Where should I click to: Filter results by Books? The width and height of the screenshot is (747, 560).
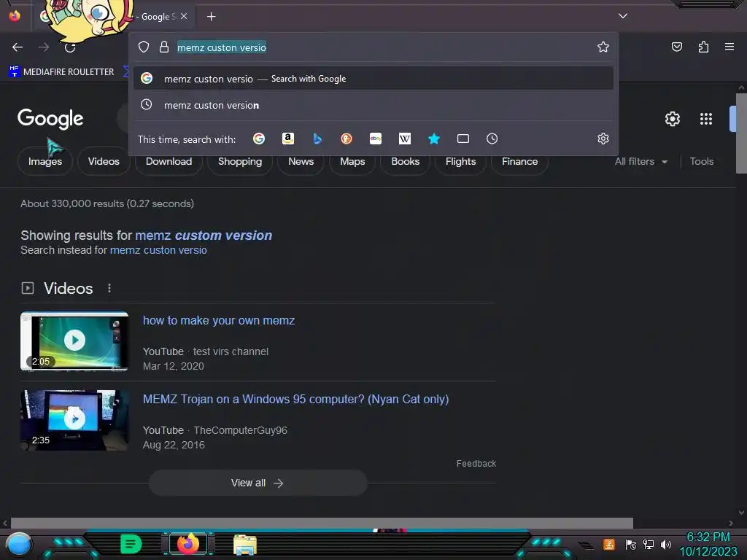(405, 161)
